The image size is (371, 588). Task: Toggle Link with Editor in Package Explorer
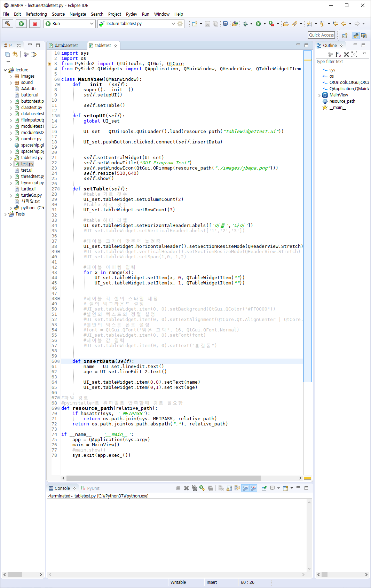tap(15, 54)
